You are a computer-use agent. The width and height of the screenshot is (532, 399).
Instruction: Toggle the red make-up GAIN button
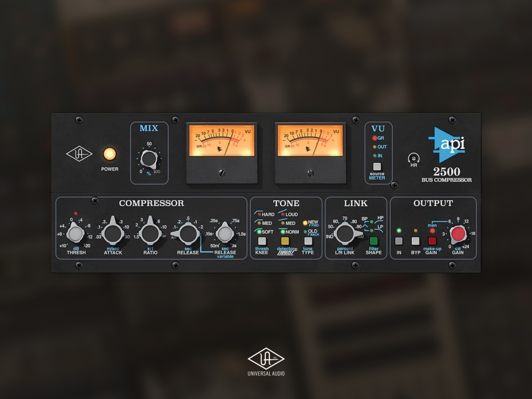point(432,241)
